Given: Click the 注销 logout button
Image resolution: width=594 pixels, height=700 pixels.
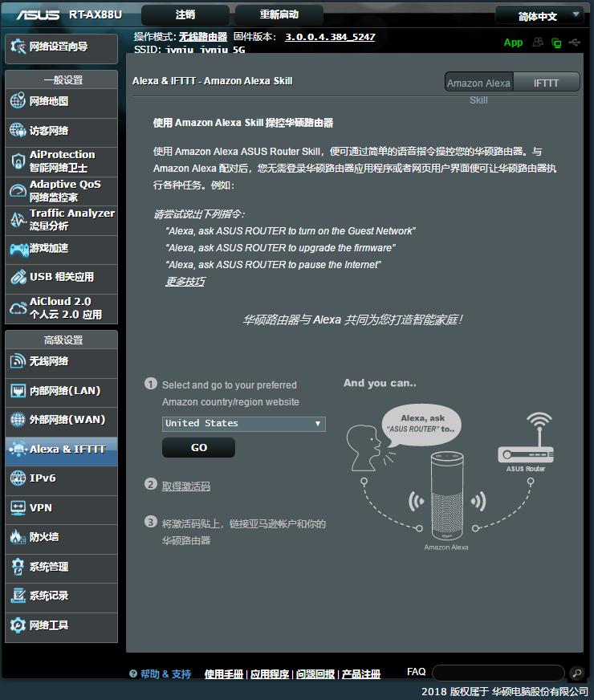Looking at the screenshot, I should coord(185,14).
